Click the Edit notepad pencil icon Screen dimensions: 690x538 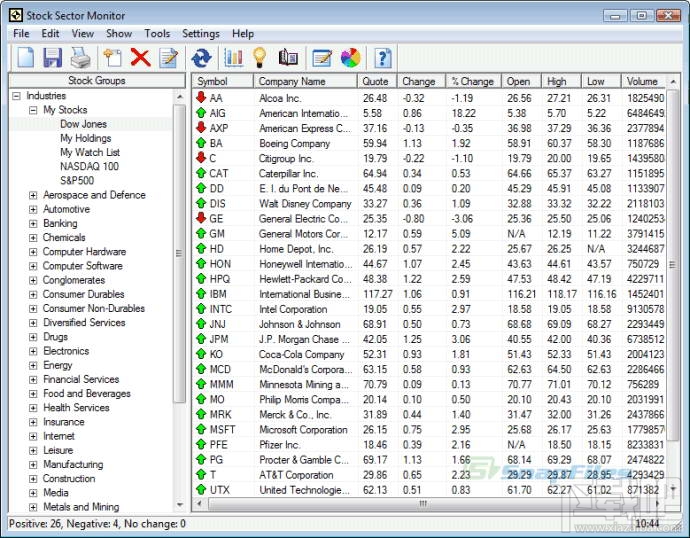[169, 58]
